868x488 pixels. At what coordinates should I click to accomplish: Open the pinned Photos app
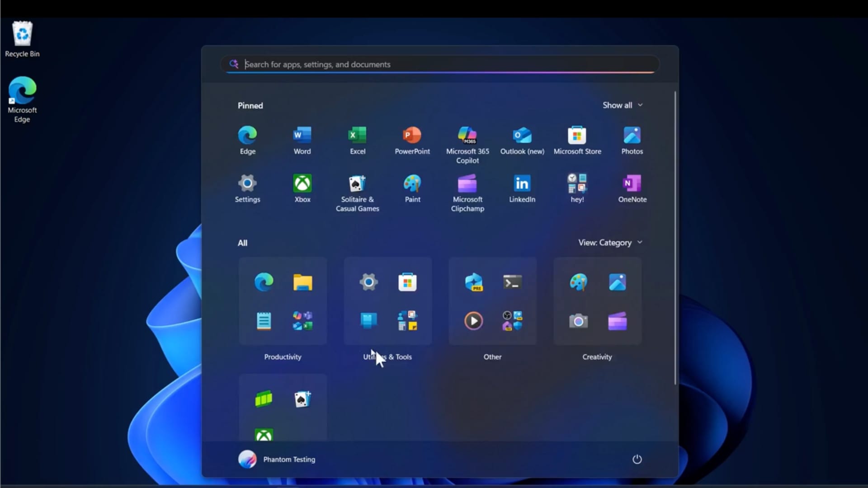[632, 141]
